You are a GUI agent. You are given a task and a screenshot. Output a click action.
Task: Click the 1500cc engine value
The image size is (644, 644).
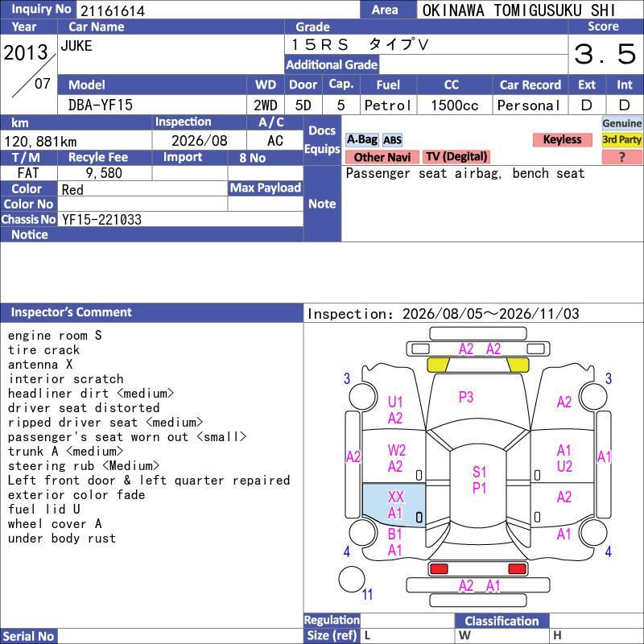point(455,105)
